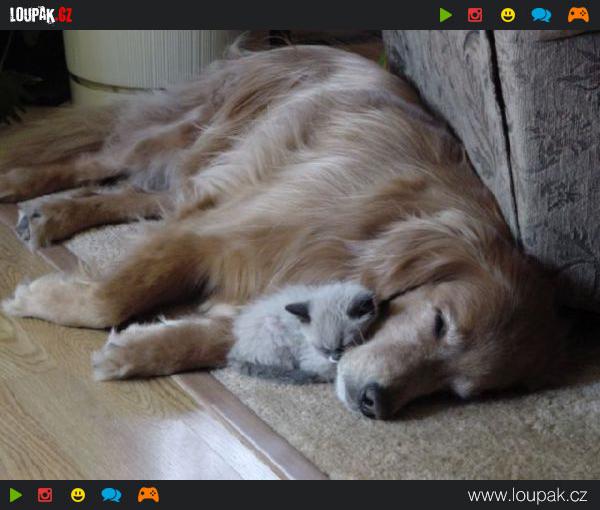Click the dog's closed eye in photo
This screenshot has width=600, height=510.
pos(439,323)
